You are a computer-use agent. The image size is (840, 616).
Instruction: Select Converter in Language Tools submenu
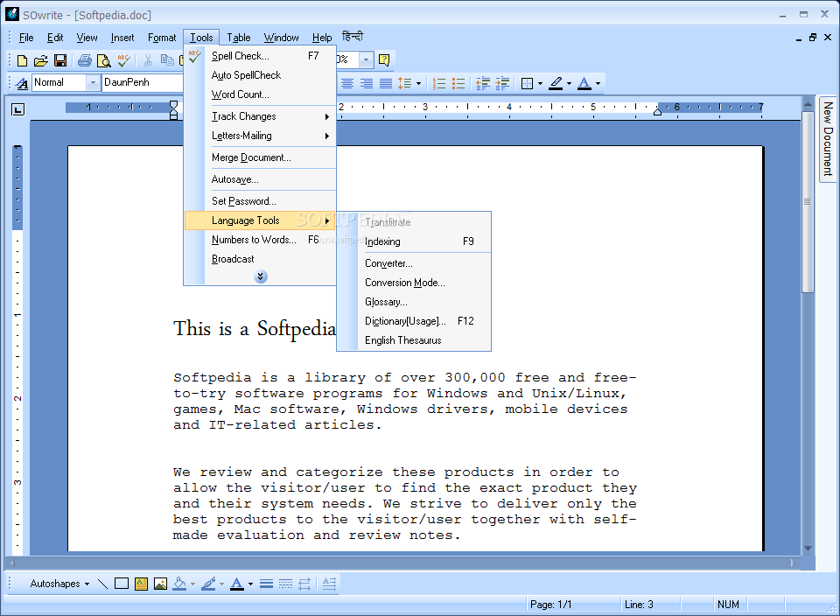(x=414, y=263)
